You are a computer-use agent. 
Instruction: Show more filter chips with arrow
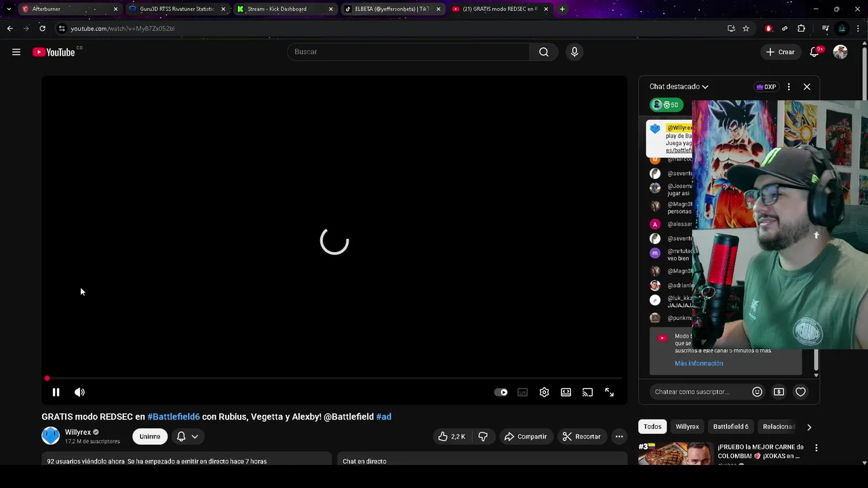point(809,427)
